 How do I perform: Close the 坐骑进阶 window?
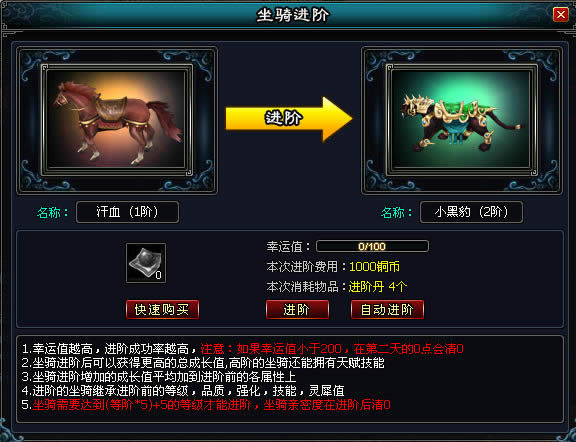click(561, 15)
